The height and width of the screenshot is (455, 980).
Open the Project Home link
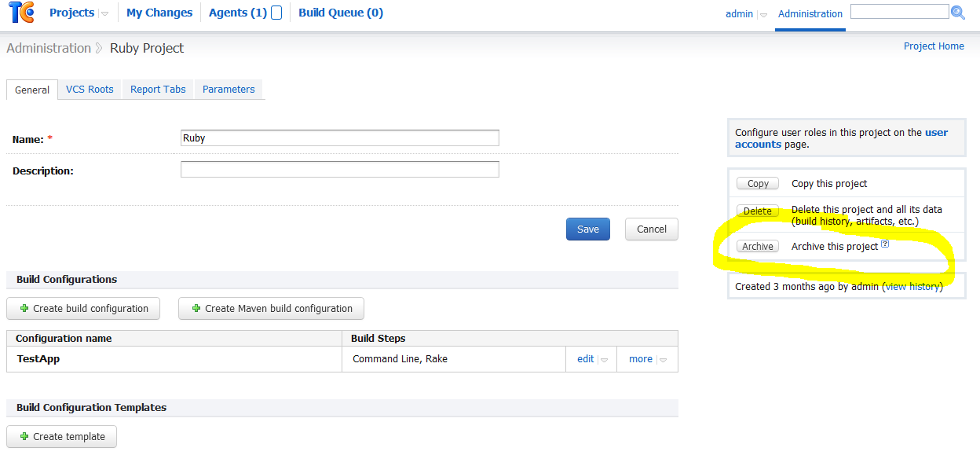[934, 46]
